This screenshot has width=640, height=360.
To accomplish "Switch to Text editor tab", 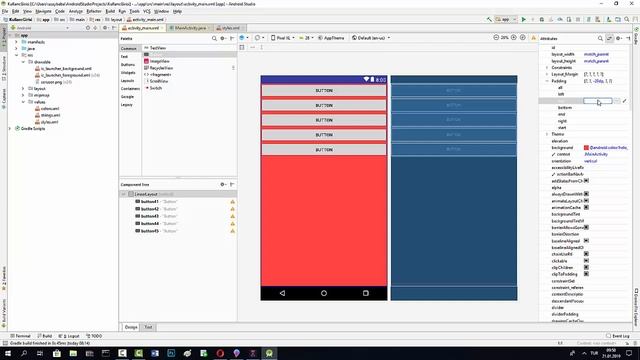I will [x=148, y=327].
